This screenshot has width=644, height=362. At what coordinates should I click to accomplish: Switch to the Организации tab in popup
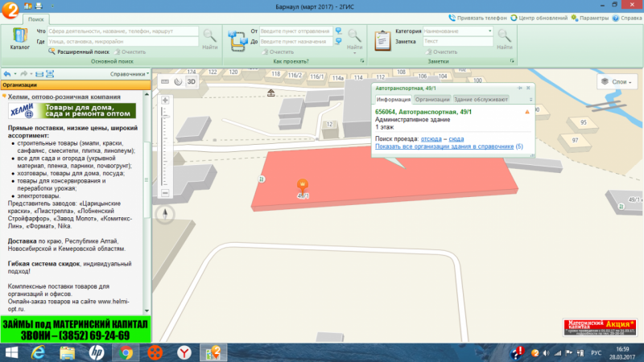[432, 99]
